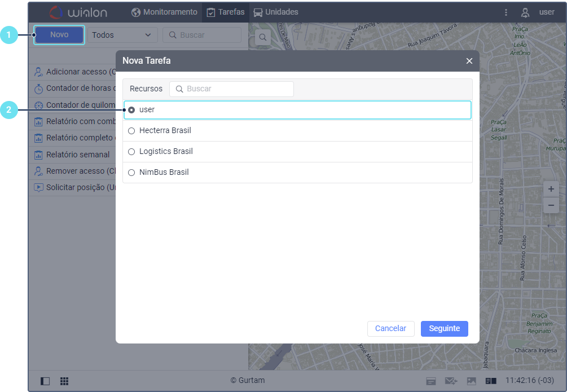
Task: Click the map search magnifier icon
Action: (263, 37)
